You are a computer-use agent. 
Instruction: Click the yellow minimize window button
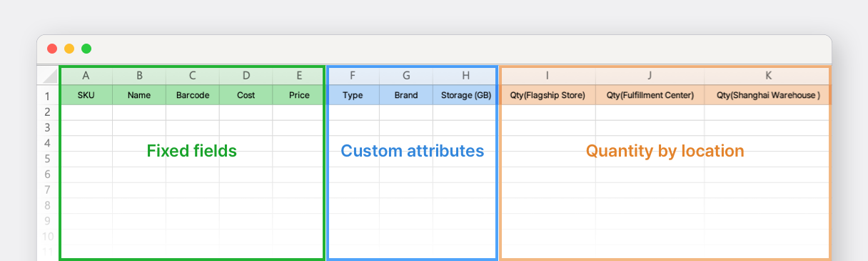69,49
